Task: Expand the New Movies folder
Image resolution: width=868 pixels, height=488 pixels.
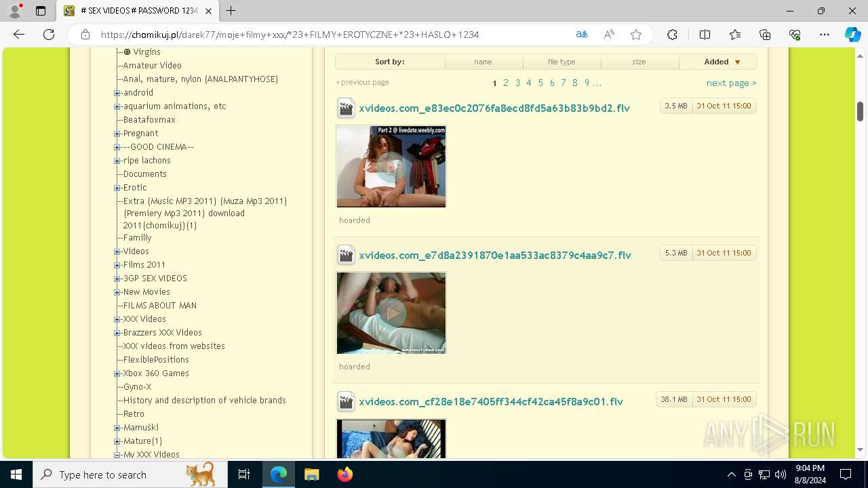Action: (117, 292)
